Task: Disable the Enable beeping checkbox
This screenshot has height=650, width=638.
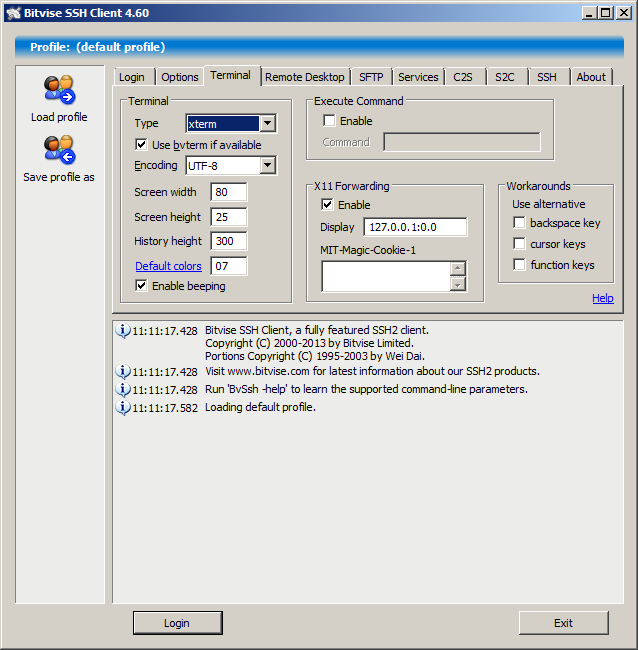Action: point(142,286)
